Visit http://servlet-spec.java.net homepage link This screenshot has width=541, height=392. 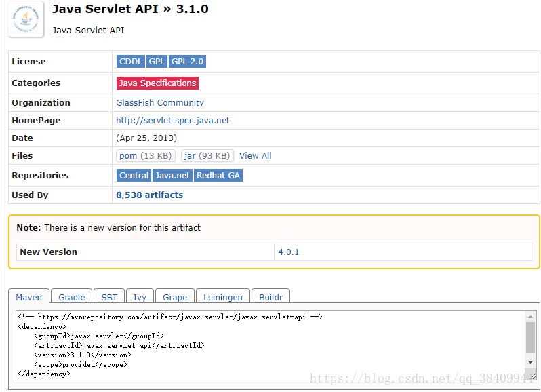172,121
